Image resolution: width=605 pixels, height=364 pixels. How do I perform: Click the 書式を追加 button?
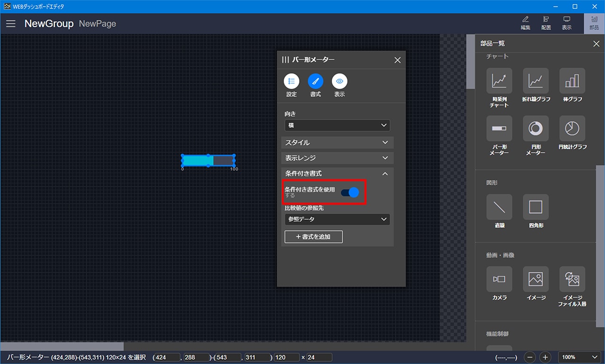pos(313,237)
